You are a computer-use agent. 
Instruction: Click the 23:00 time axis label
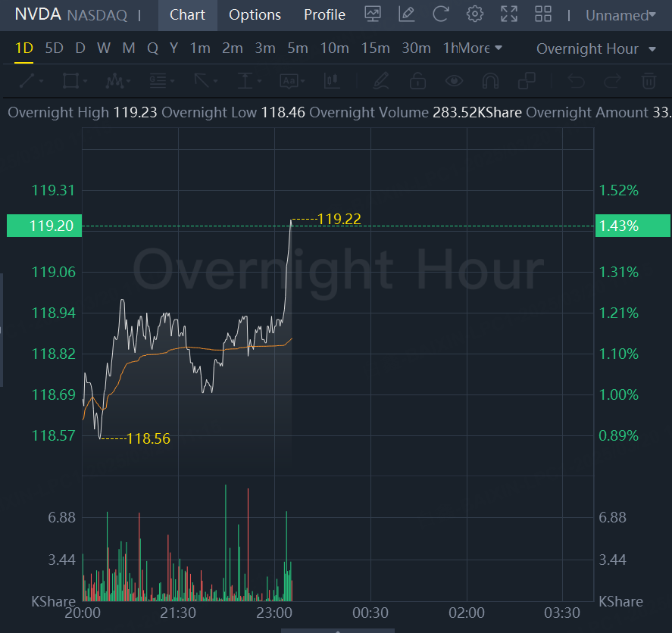[x=274, y=613]
